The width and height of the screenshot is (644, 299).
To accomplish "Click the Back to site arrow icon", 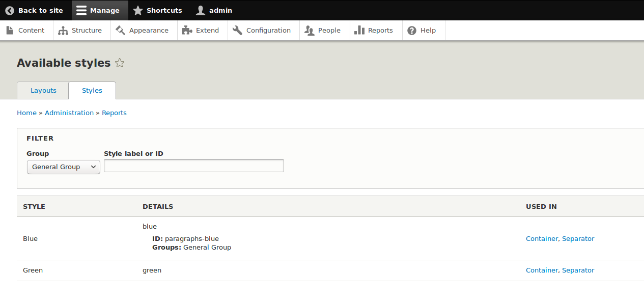I will click(10, 10).
